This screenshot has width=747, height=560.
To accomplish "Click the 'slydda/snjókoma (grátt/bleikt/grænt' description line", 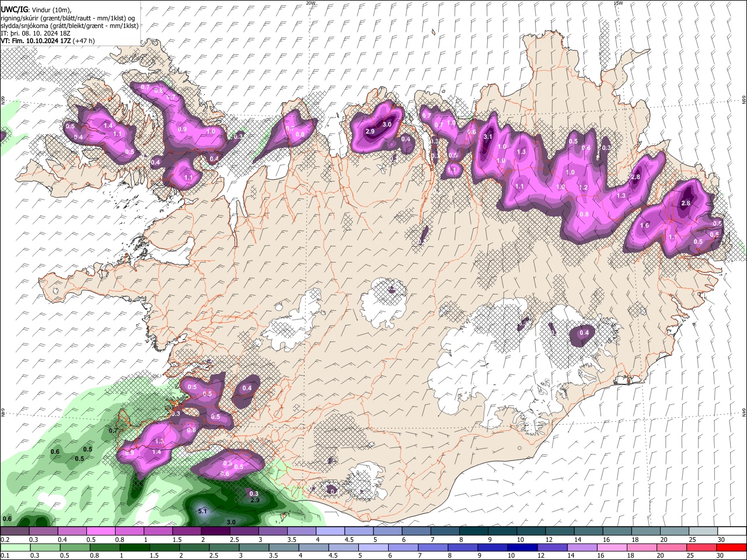I will pos(69,26).
